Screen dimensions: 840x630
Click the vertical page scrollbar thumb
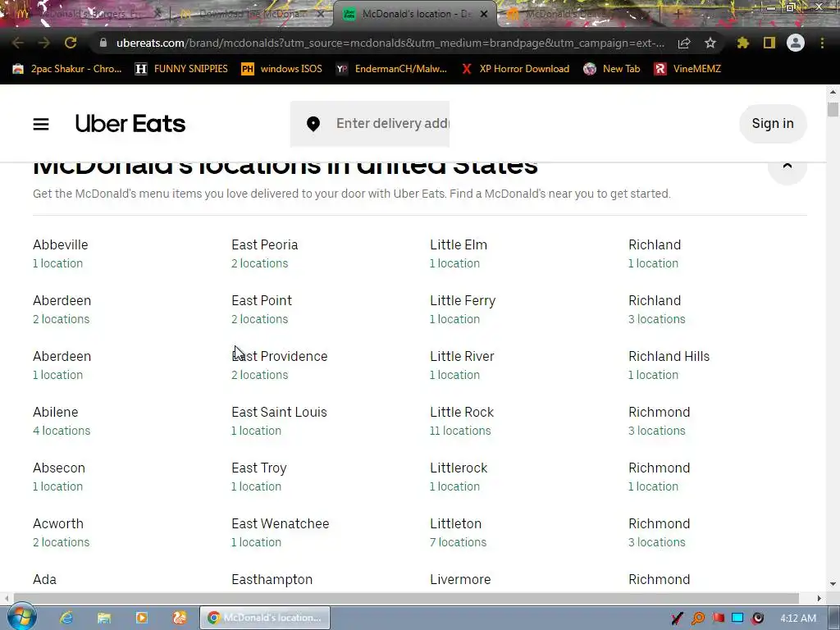[x=833, y=109]
